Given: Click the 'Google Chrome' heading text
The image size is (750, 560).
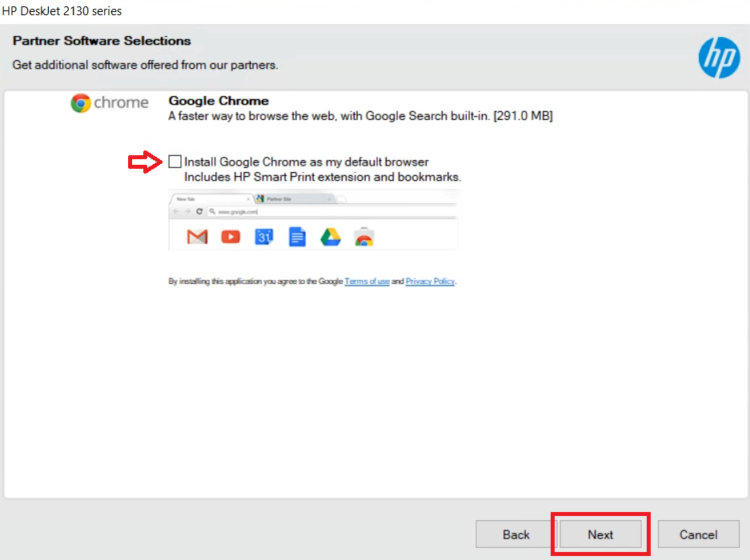Looking at the screenshot, I should point(219,101).
